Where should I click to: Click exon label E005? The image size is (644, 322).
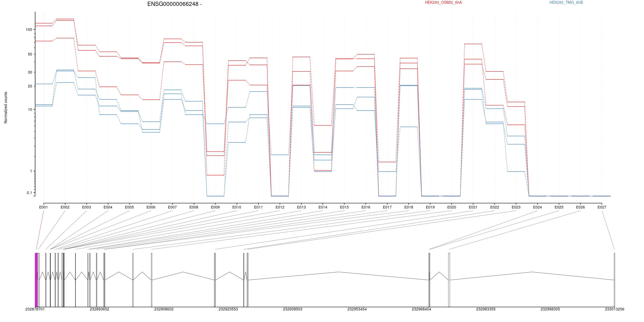[x=129, y=207]
